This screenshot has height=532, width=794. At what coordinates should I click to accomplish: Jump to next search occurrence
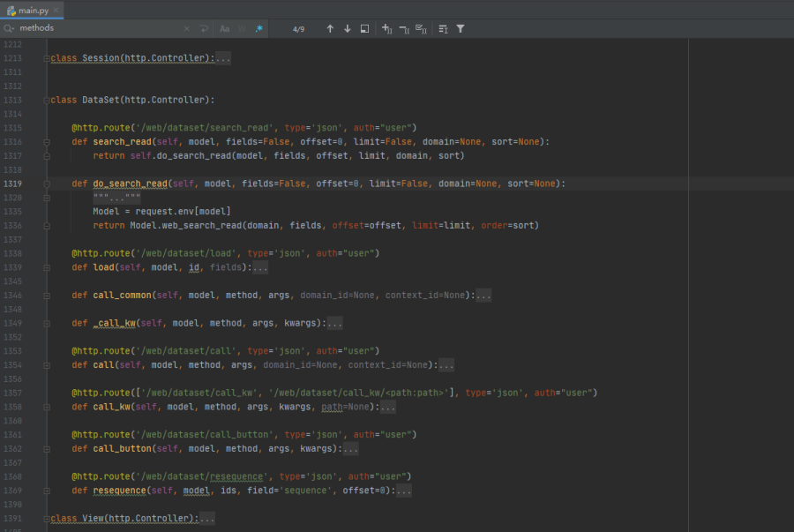(347, 28)
